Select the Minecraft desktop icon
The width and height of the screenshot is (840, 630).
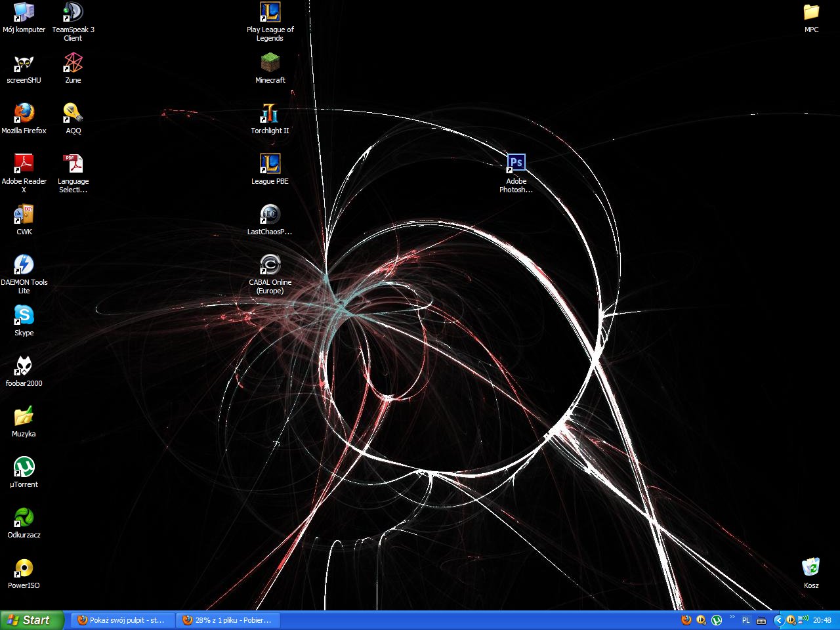pos(270,68)
